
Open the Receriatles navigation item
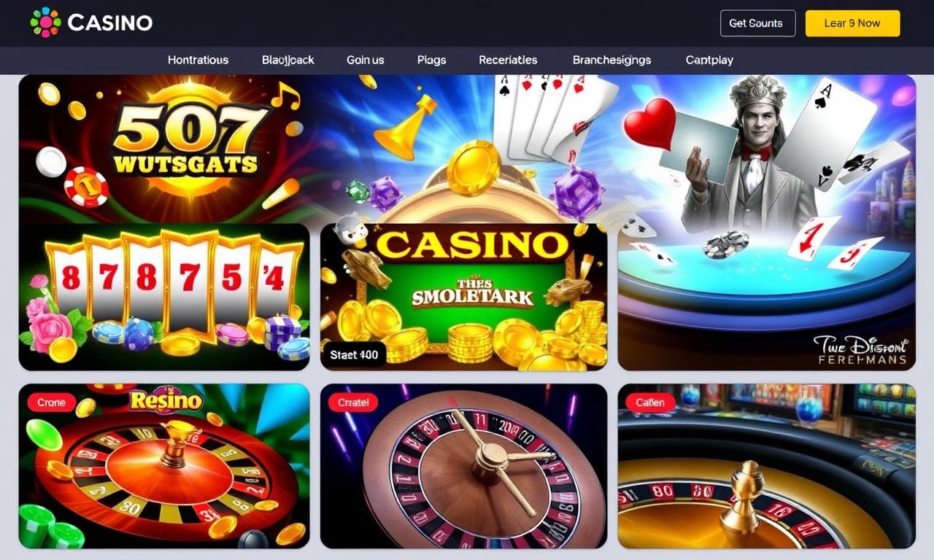[508, 60]
